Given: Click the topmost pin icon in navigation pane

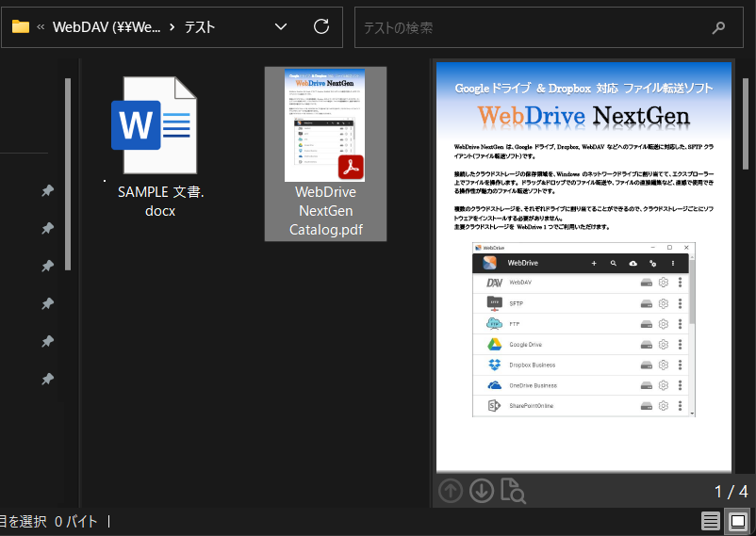Looking at the screenshot, I should [x=47, y=191].
